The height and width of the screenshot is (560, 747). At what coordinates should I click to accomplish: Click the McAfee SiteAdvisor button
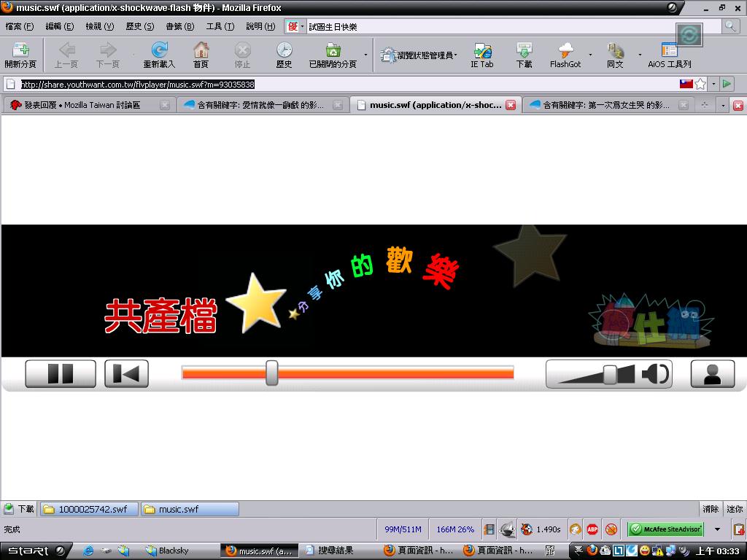pyautogui.click(x=665, y=529)
